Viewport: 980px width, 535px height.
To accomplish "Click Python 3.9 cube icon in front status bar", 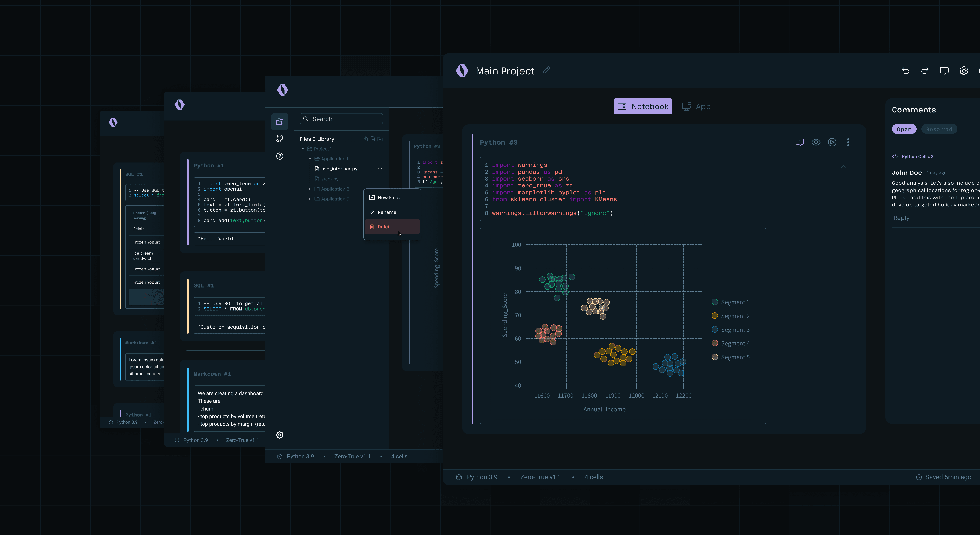I will 459,477.
